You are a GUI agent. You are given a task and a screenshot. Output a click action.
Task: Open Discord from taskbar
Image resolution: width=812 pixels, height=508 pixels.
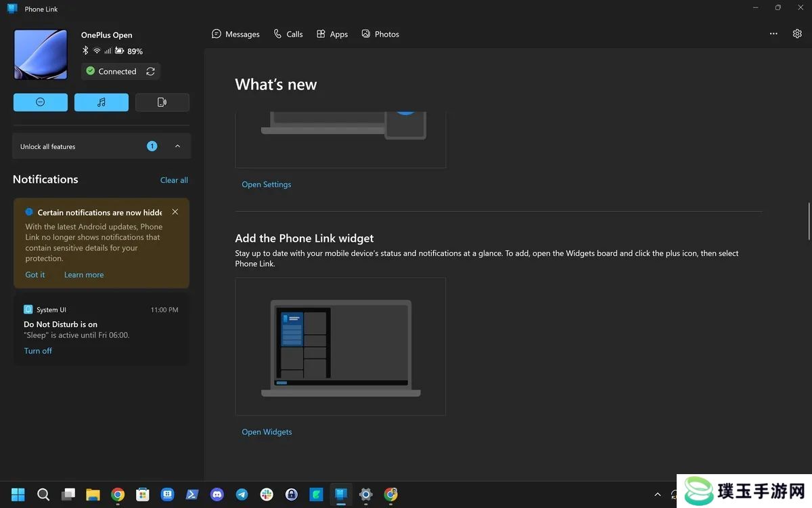(x=217, y=494)
